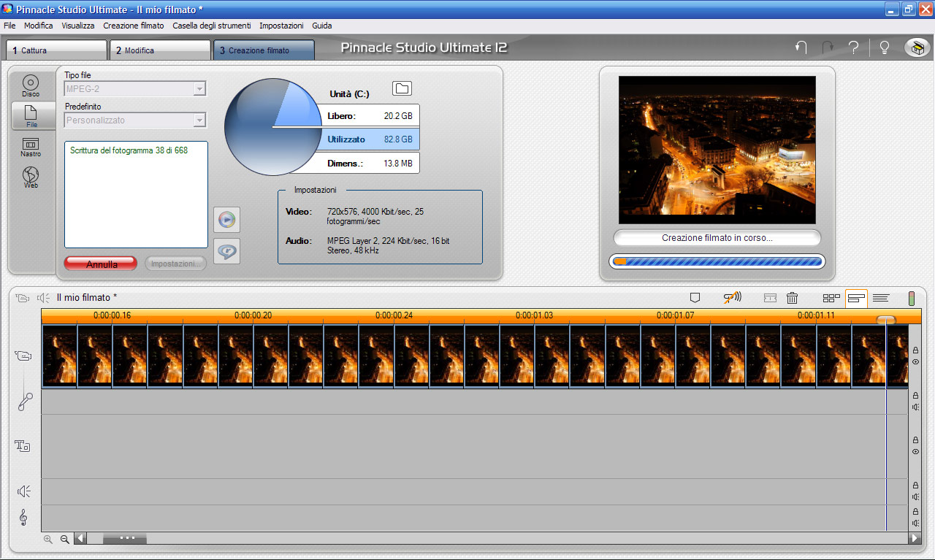Image resolution: width=935 pixels, height=560 pixels.
Task: Open the File menu
Action: coord(9,26)
